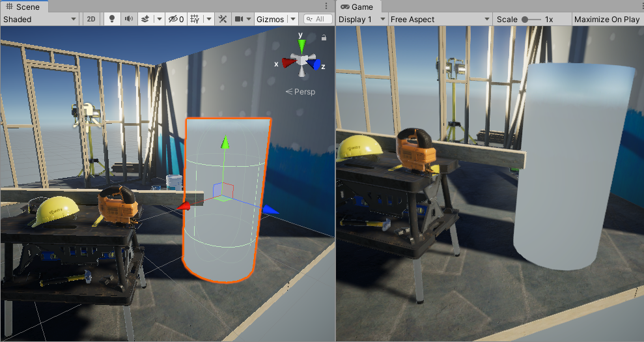Viewport: 644px width, 342px height.
Task: Open Scene camera settings icon
Action: coord(239,20)
